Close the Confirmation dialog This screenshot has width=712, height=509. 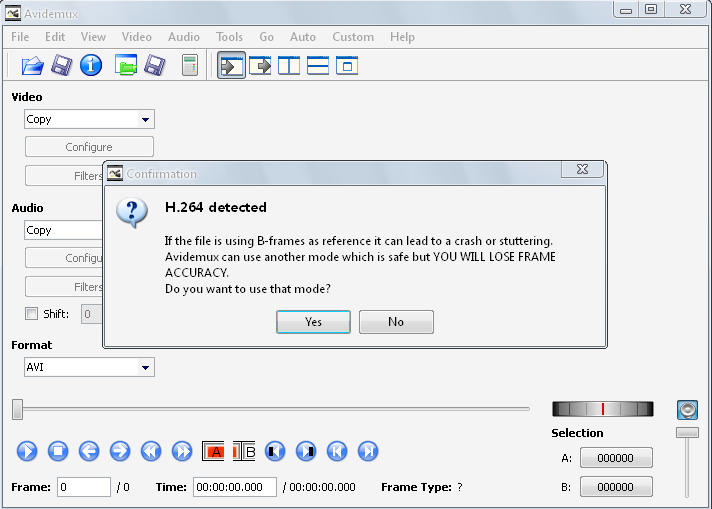583,169
